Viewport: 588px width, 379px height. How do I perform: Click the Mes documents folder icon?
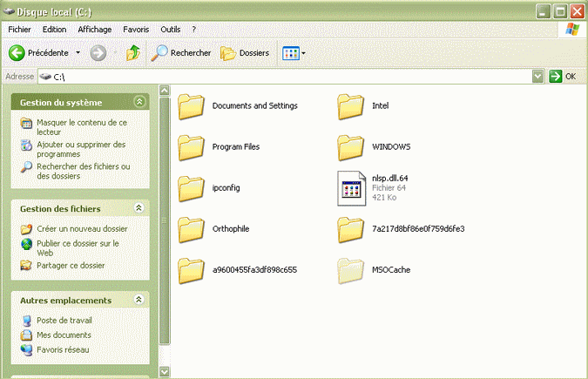coord(26,335)
